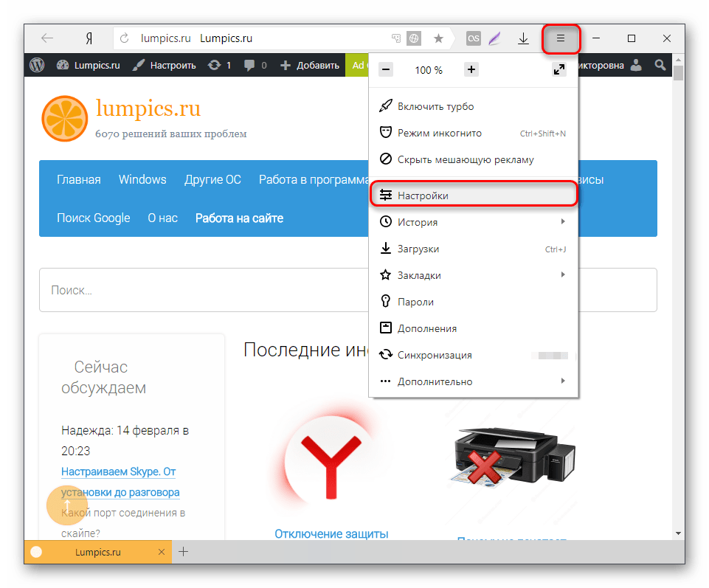Open the downloads icon in browser toolbar
Screen dimensions: 709x588
524,38
